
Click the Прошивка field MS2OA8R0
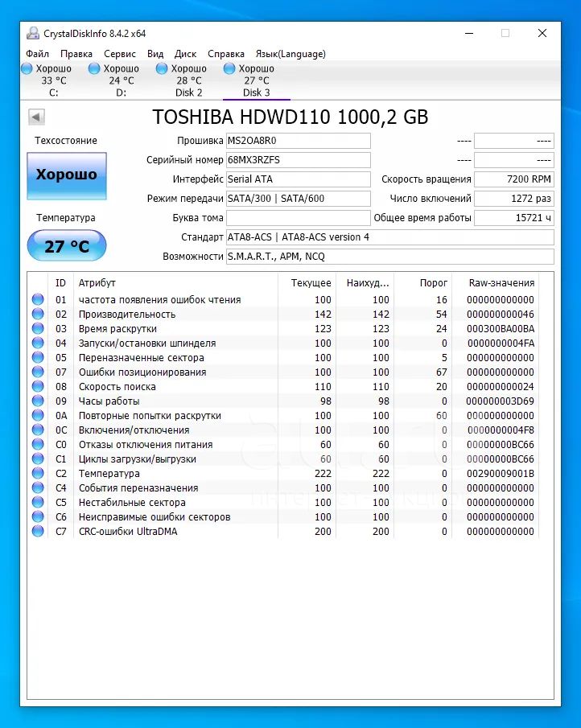299,141
